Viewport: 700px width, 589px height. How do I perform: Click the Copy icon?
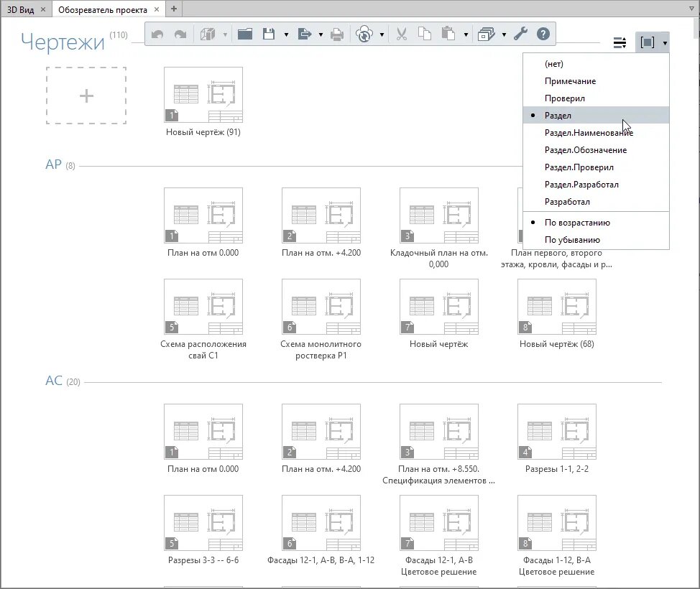425,34
